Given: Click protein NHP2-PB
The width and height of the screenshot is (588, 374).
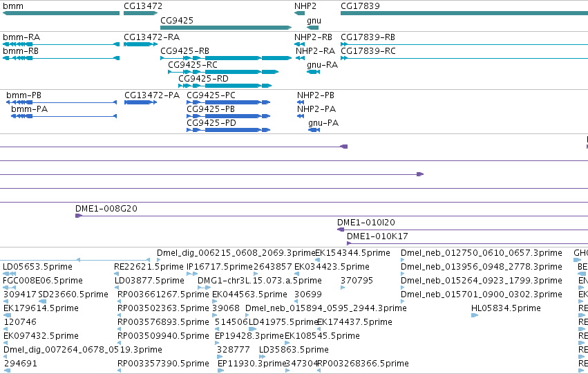Looking at the screenshot, I should tap(301, 102).
